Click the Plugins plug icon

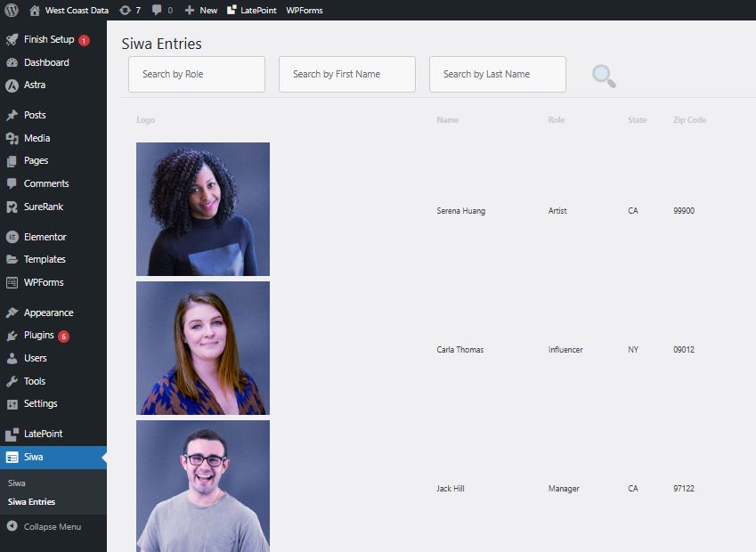(12, 336)
